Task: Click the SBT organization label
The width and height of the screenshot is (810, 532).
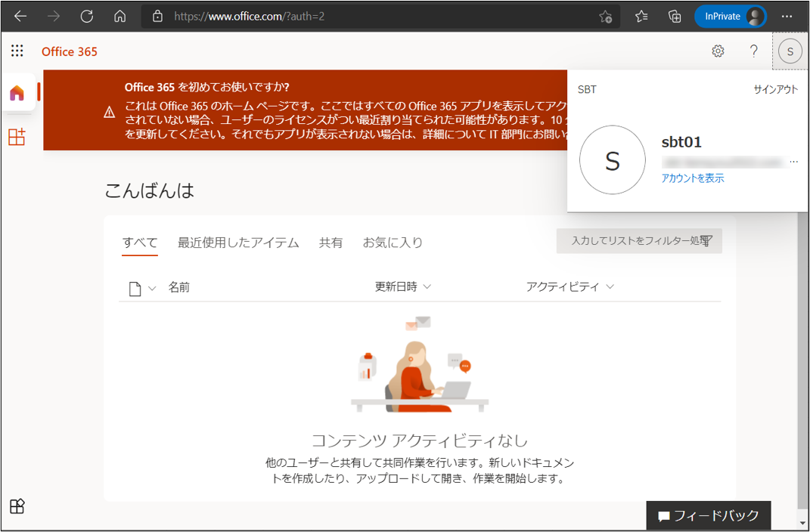Action: click(x=587, y=90)
